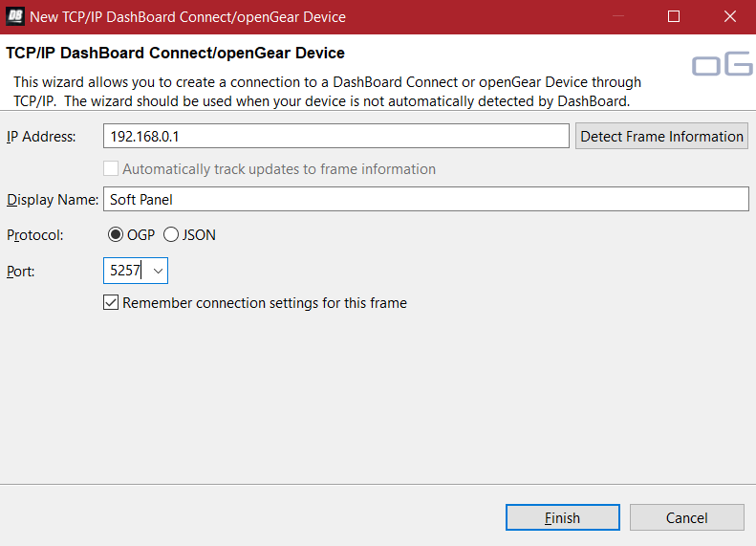The image size is (756, 546).
Task: Click inside the Port number box
Action: coord(126,272)
